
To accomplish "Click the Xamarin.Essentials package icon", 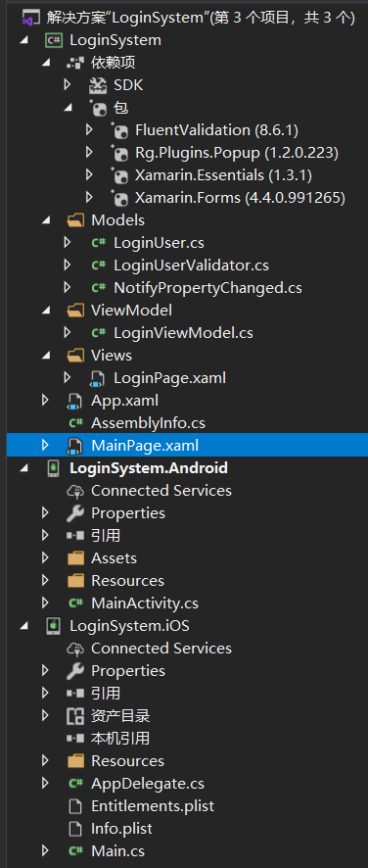I will (x=119, y=175).
